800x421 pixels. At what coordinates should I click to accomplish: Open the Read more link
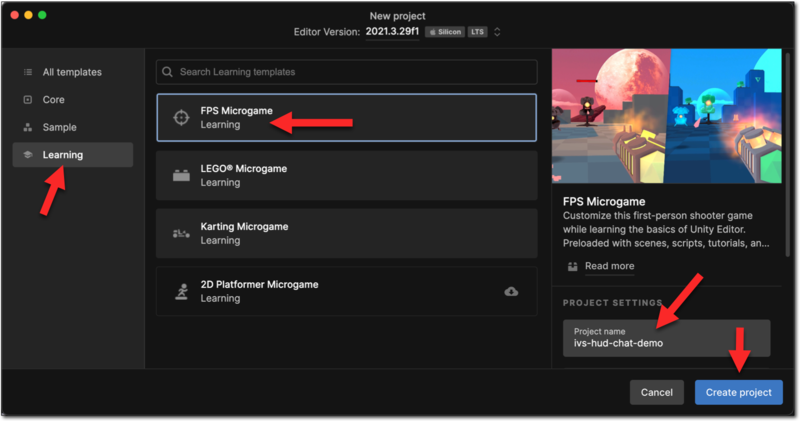[x=609, y=266]
